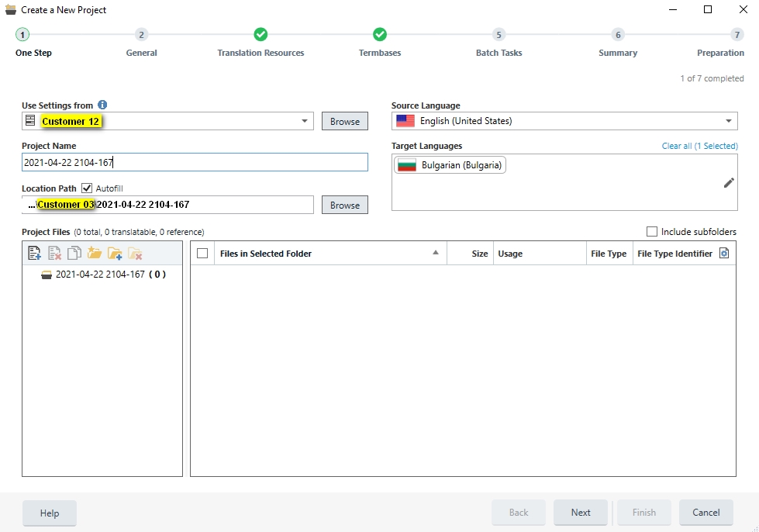Disable the Autofill checkbox for Location Path
The image size is (759, 532).
tap(85, 188)
